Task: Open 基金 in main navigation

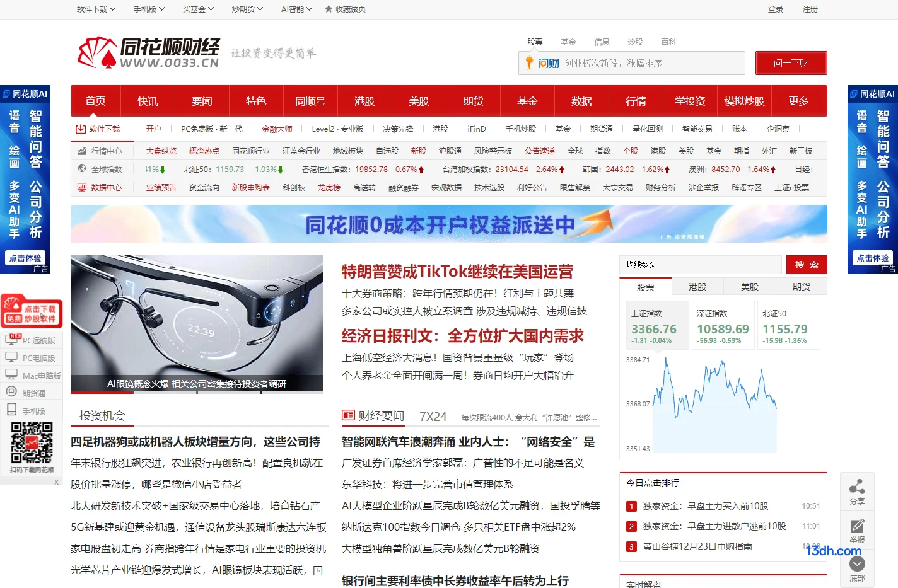Action: click(527, 101)
